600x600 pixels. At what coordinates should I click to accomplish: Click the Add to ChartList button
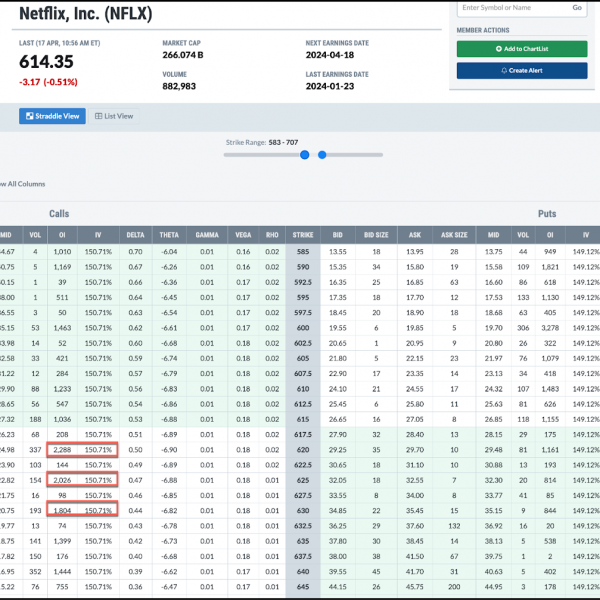(522, 49)
